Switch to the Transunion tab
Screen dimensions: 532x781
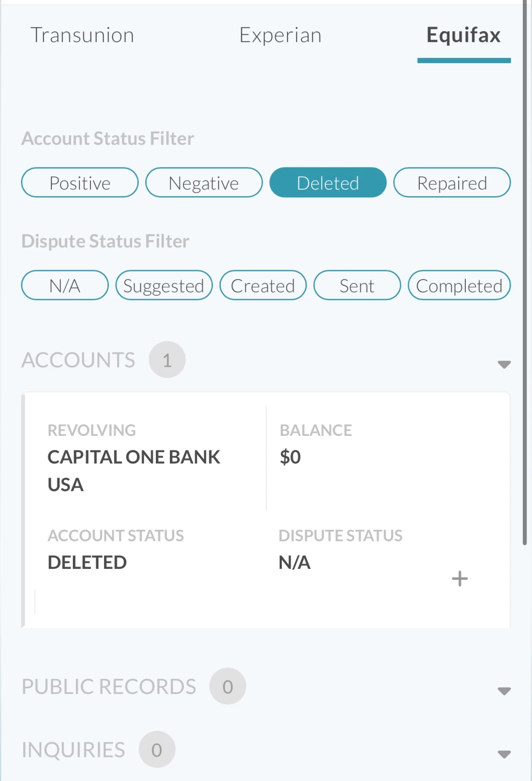click(x=82, y=35)
